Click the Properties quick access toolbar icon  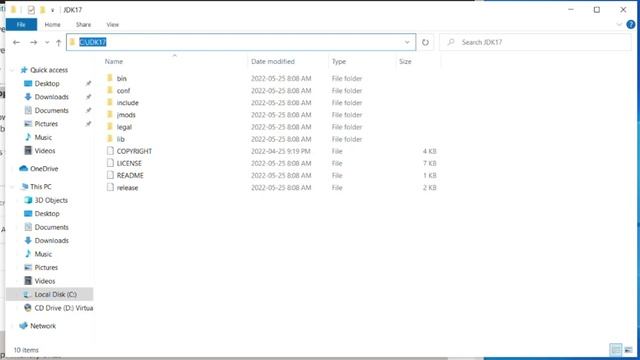pos(31,9)
